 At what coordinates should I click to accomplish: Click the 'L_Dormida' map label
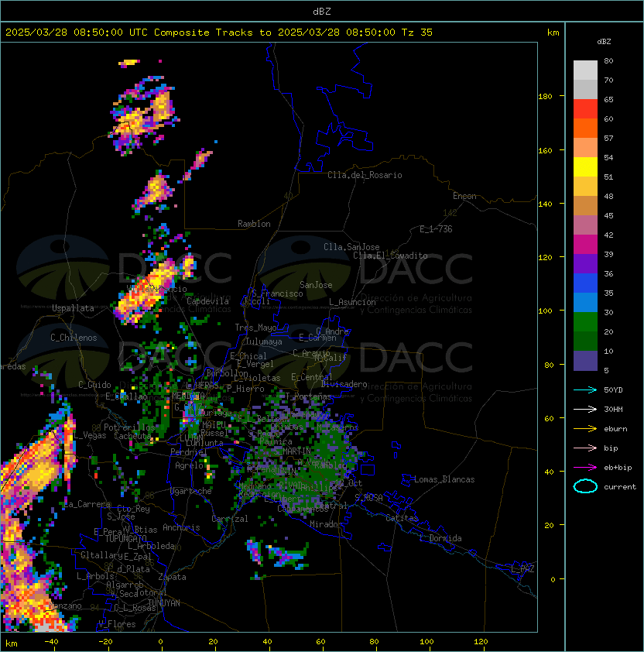[440, 538]
